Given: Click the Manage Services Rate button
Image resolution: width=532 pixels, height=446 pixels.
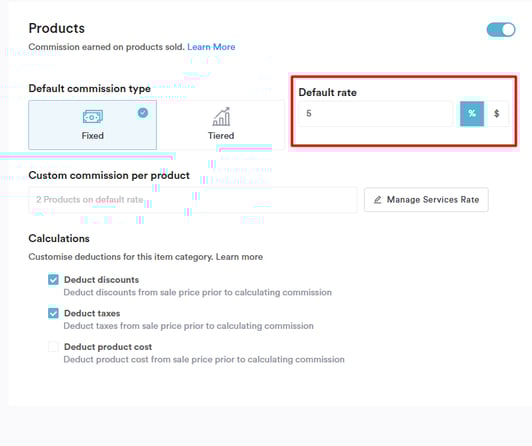Looking at the screenshot, I should [426, 200].
